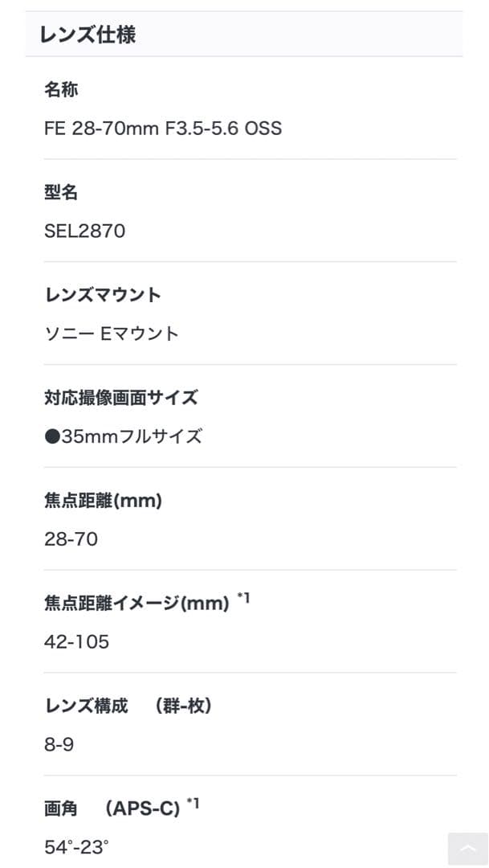Select ソニー Eマウント value
This screenshot has height=868, width=489.
click(x=112, y=334)
